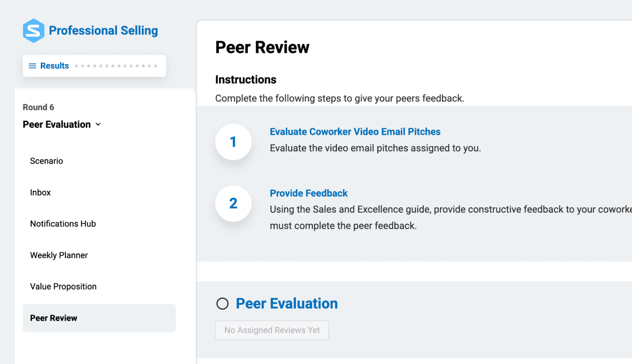This screenshot has width=632, height=364.
Task: Click the No Assigned Reviews Yet button
Action: (272, 330)
